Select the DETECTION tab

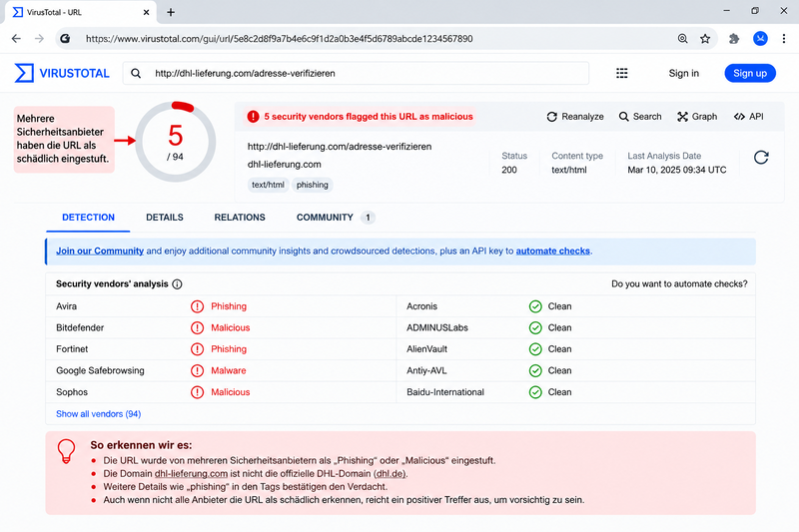pos(88,218)
